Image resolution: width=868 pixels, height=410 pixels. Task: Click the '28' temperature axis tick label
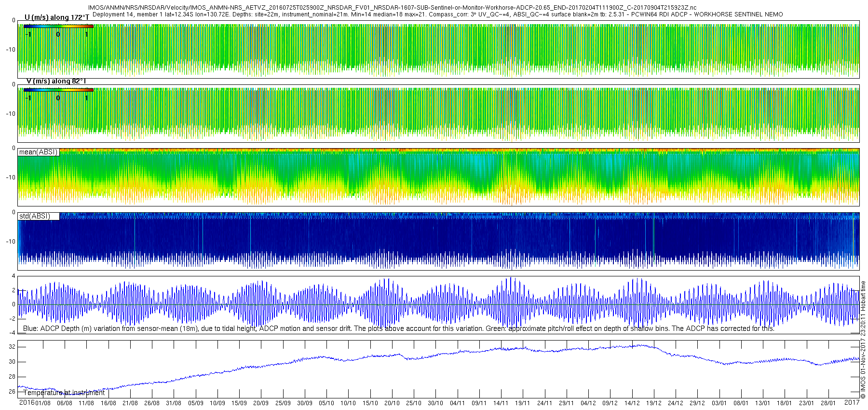(x=12, y=377)
